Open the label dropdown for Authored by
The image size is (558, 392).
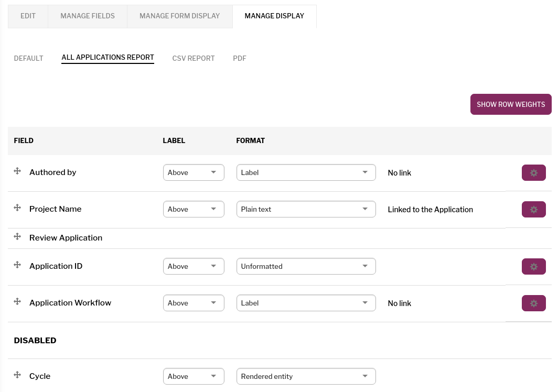click(x=194, y=172)
